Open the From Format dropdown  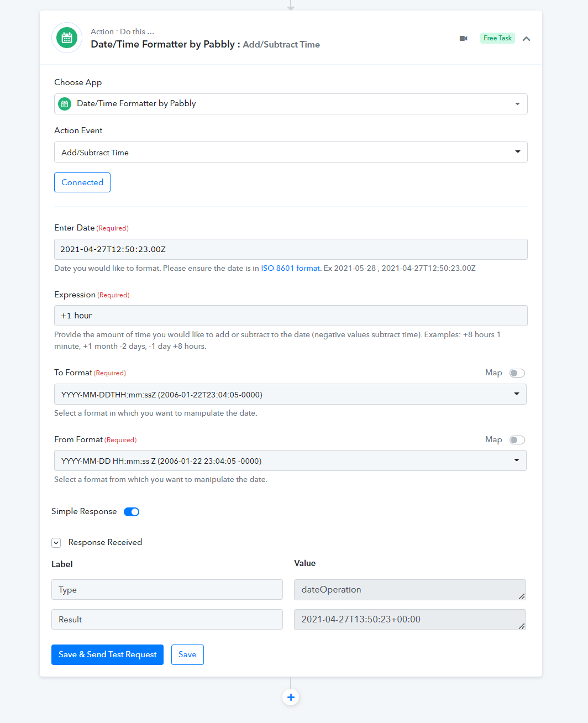290,460
